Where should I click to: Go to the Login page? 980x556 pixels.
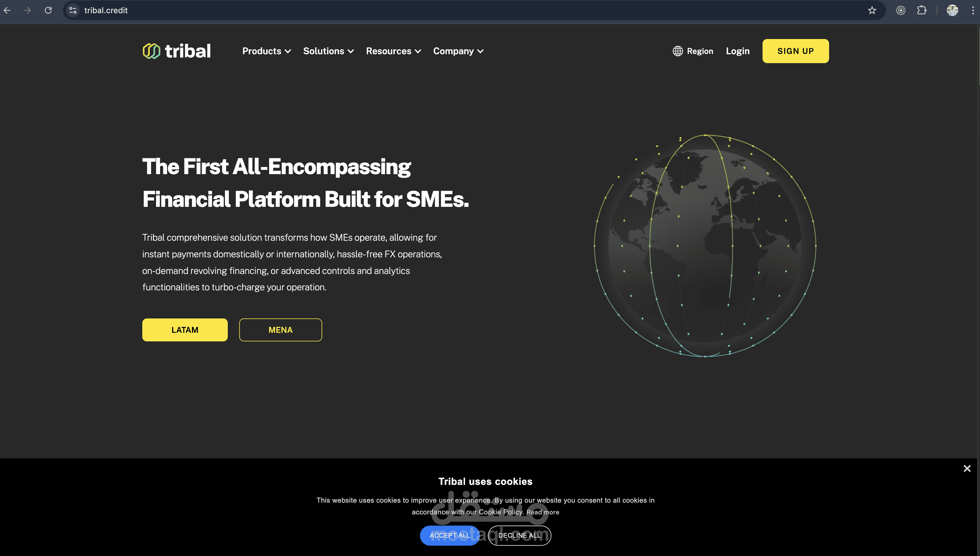[x=738, y=51]
